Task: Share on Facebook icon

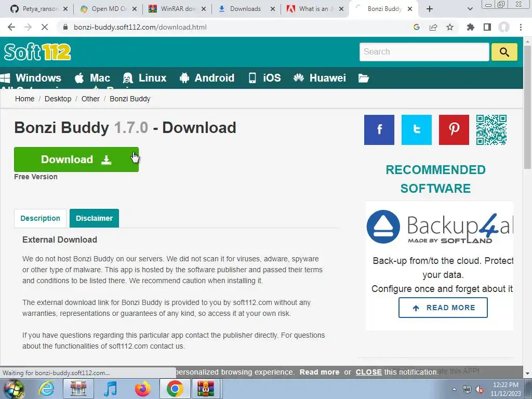Action: pos(379,129)
